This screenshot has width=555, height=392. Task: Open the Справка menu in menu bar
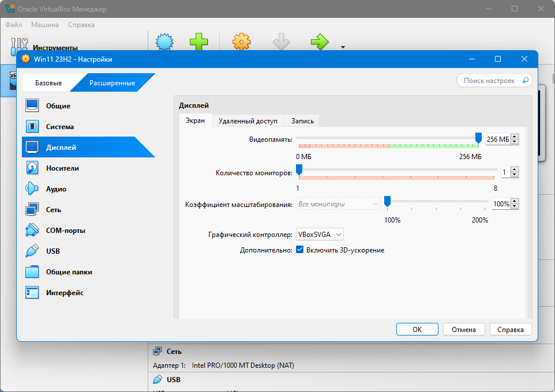pos(81,25)
